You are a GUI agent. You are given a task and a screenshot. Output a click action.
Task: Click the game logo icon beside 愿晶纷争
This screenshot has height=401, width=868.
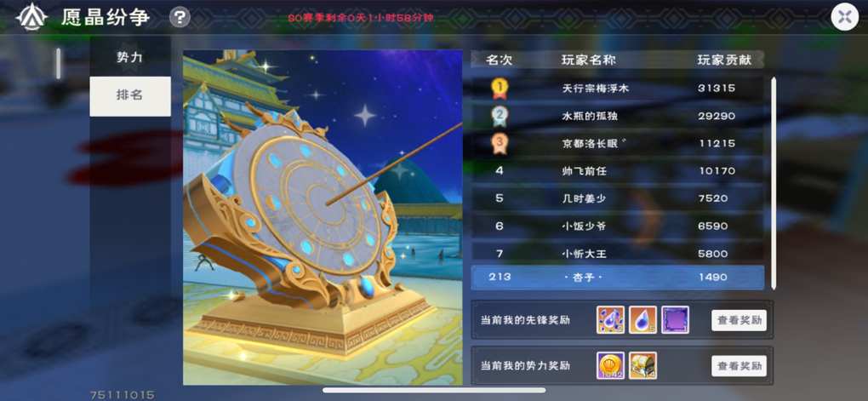click(x=31, y=17)
